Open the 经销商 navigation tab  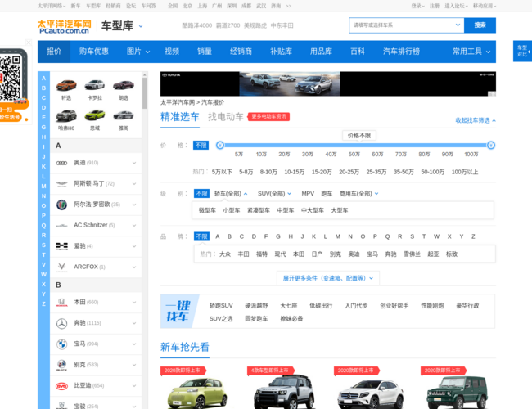tap(241, 52)
